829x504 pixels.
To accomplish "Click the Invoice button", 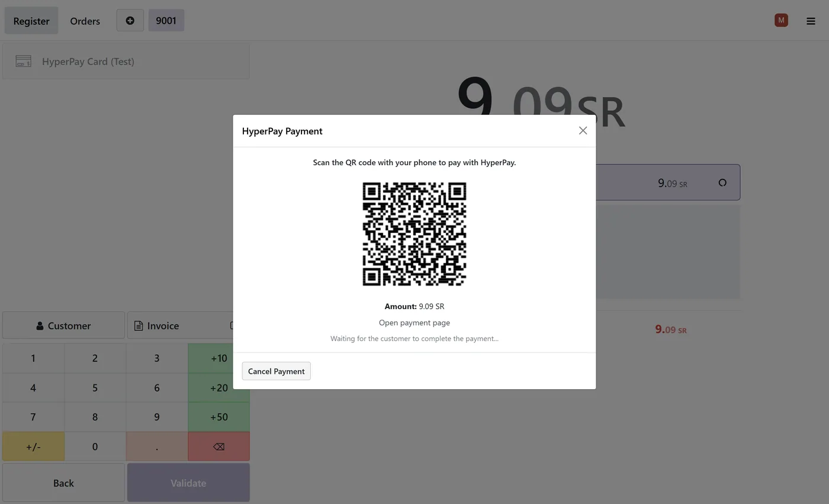I will 180,325.
